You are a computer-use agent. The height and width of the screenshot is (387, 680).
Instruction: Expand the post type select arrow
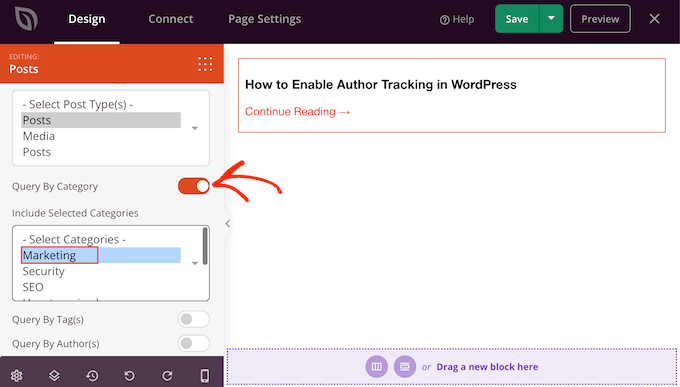(x=195, y=128)
